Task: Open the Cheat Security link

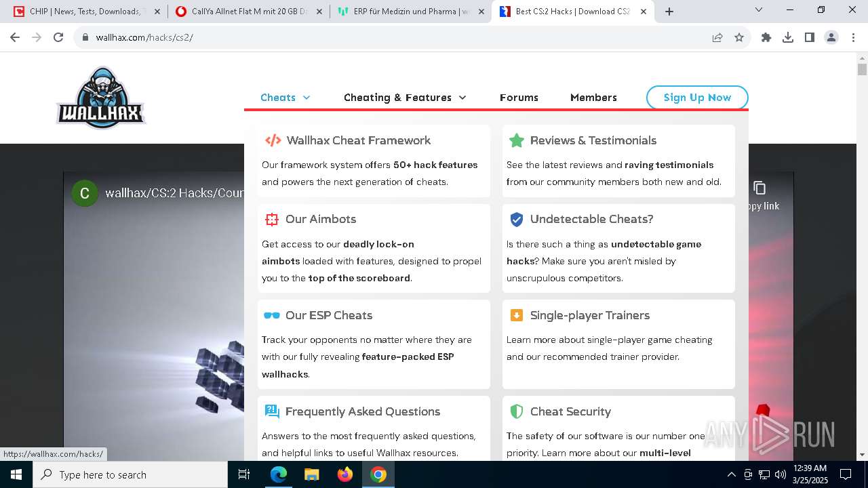Action: click(570, 411)
